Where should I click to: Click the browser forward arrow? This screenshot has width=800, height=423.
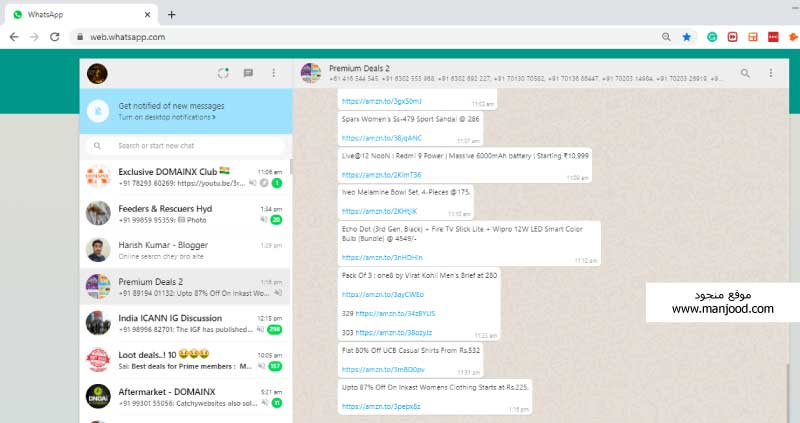[x=34, y=37]
